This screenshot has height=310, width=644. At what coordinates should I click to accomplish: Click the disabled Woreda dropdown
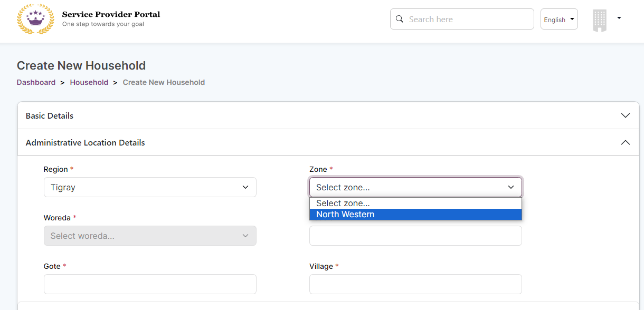pos(150,236)
